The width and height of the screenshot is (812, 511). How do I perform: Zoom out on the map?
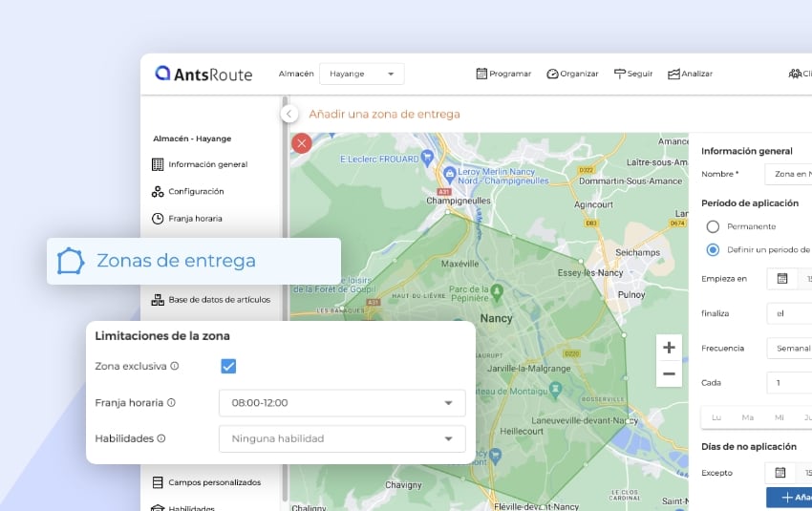[x=669, y=373]
